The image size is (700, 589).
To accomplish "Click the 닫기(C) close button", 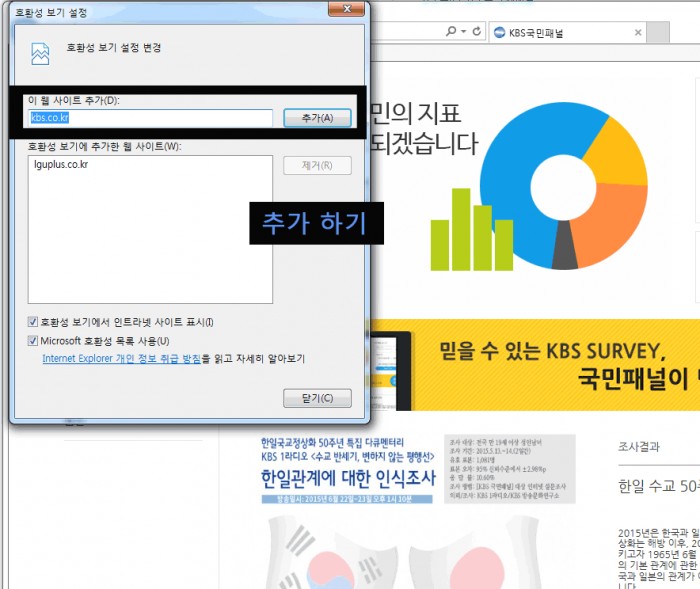I will (x=317, y=398).
